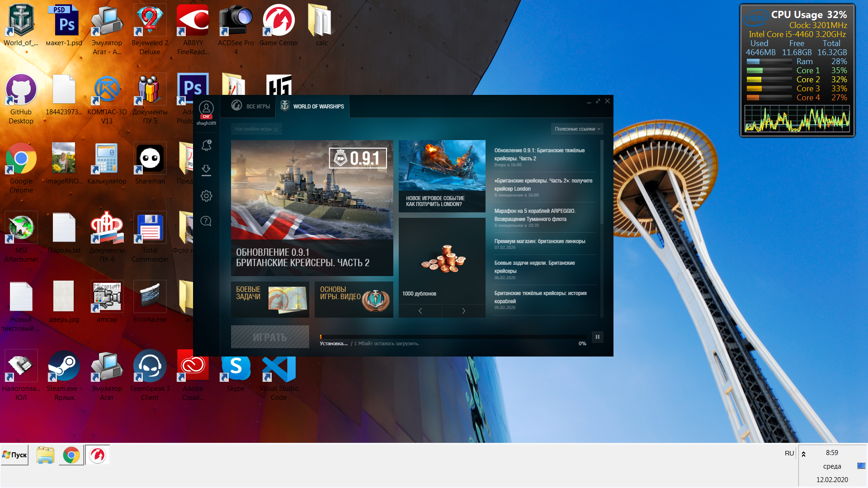
Task: Open the 'Боевые задачи' banner tile
Action: 270,299
